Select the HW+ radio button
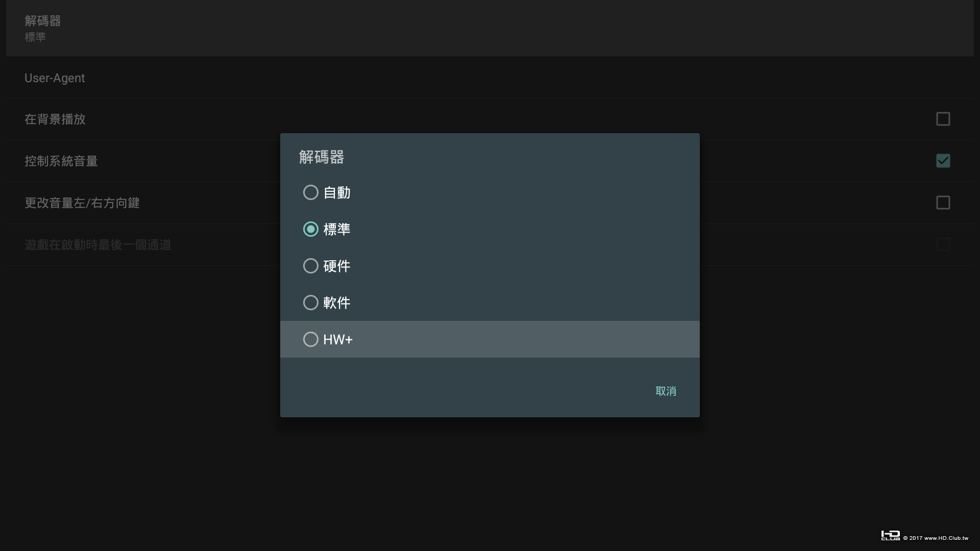Viewport: 980px width, 551px height. click(x=311, y=339)
